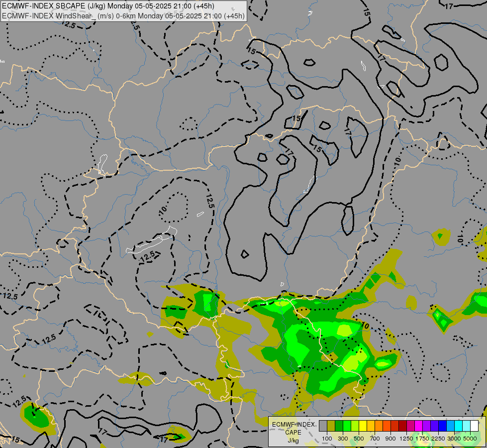This screenshot has width=487, height=448.
Task: Click the '100' legend scale value
Action: [327, 439]
